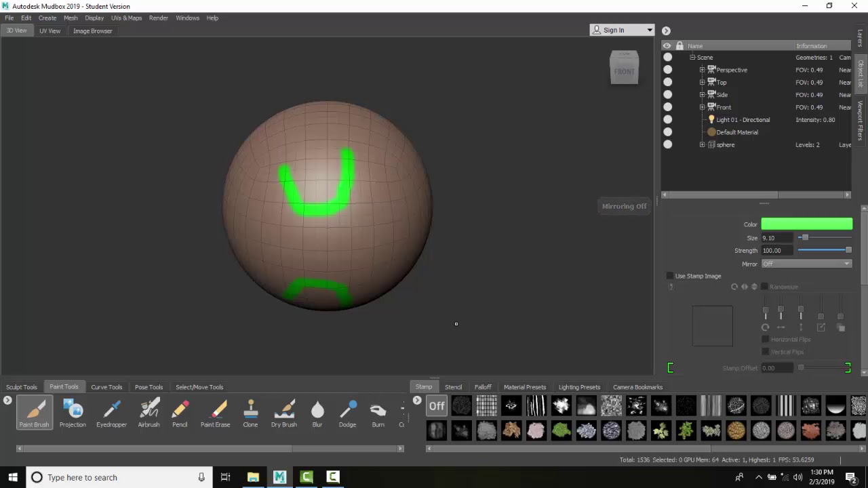Click the Light 01 Directional bulb icon
The width and height of the screenshot is (868, 488).
[x=711, y=120]
